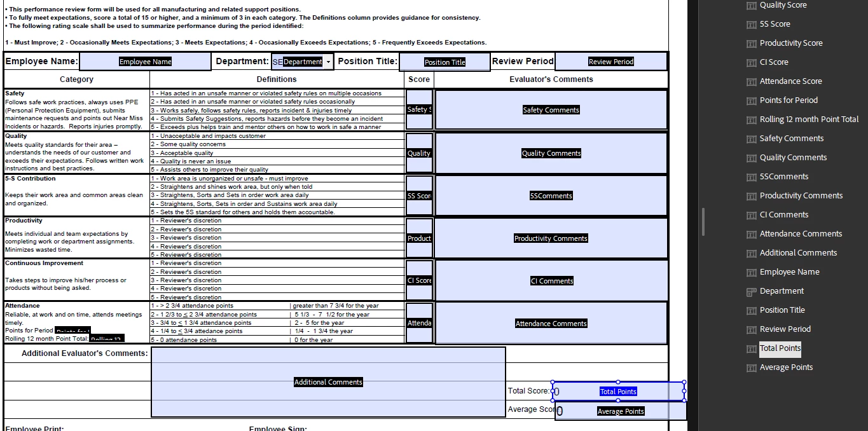Select Quality Comments in the fields list

(x=793, y=158)
